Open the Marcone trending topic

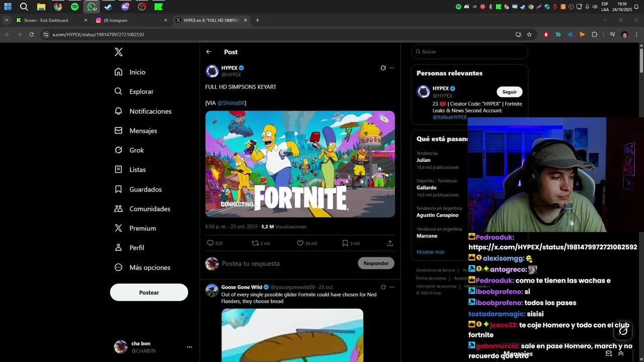pos(427,236)
